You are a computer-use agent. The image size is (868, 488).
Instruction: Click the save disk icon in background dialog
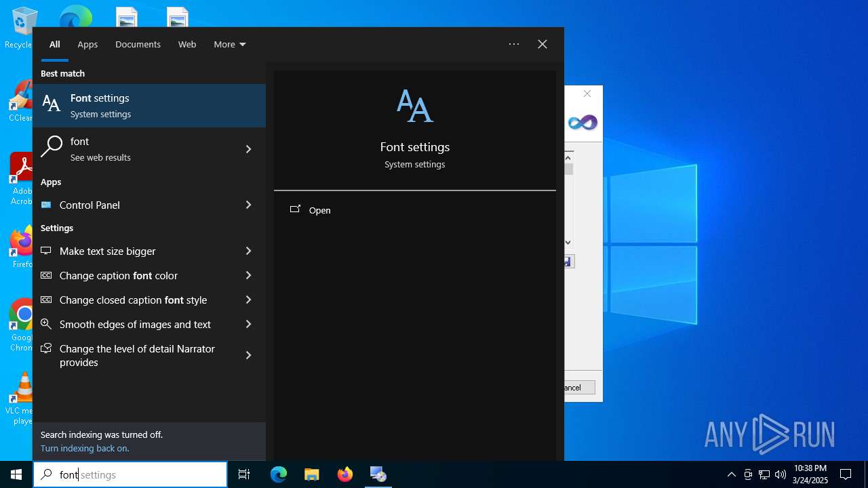(568, 262)
